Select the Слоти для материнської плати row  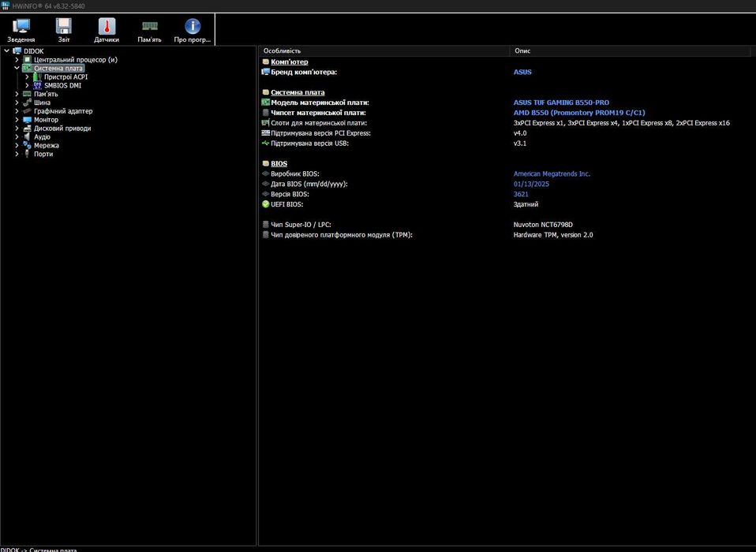[496, 123]
